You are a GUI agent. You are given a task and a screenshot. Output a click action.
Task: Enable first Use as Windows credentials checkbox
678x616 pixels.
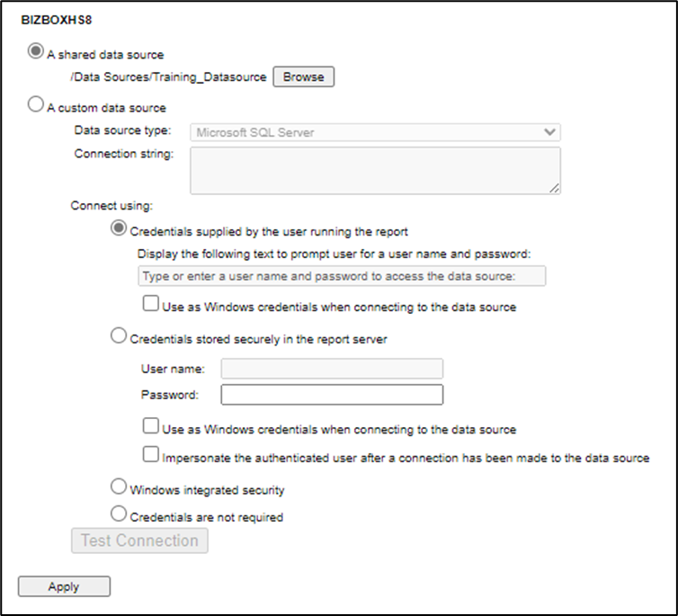tap(151, 304)
